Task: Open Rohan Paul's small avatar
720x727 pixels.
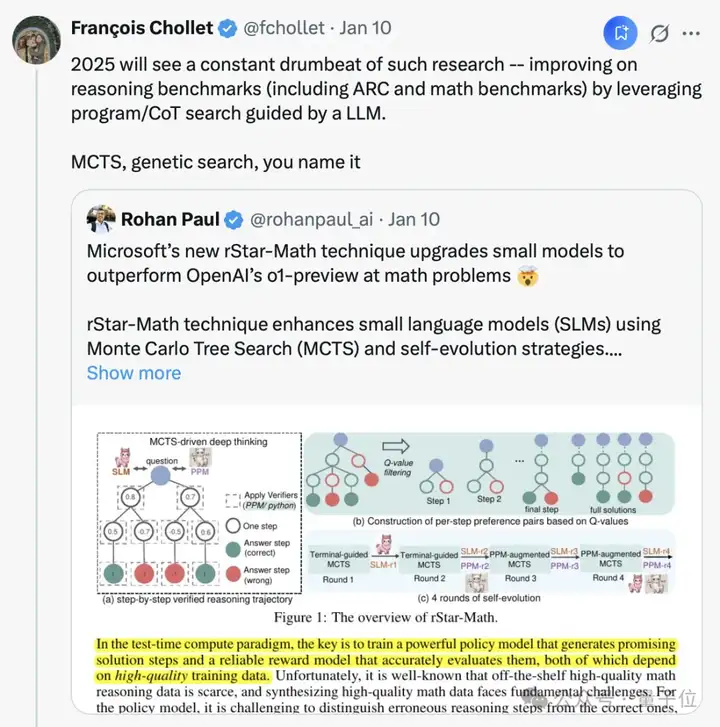Action: 101,219
